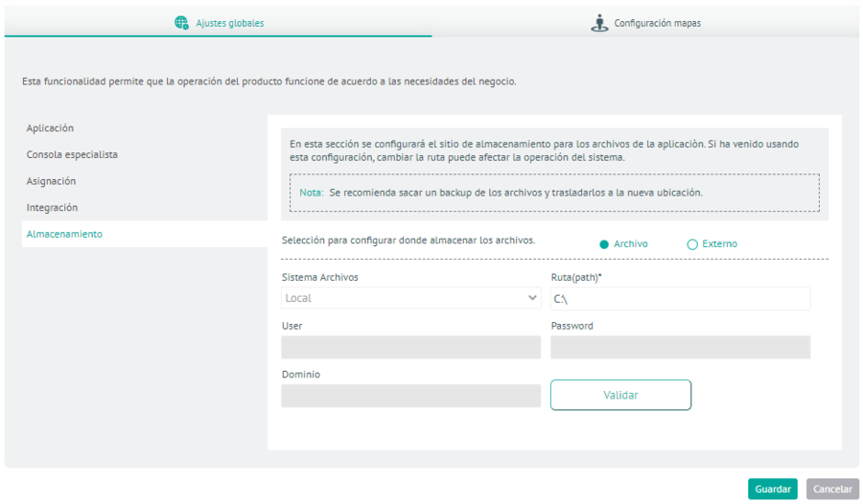Go to the Asignación section
Image resolution: width=863 pixels, height=504 pixels.
point(51,181)
